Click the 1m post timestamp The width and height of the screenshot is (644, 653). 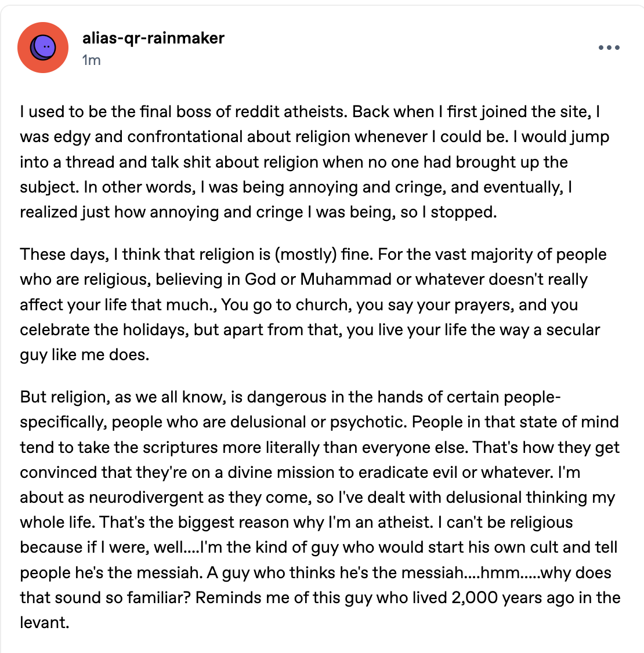[x=91, y=60]
